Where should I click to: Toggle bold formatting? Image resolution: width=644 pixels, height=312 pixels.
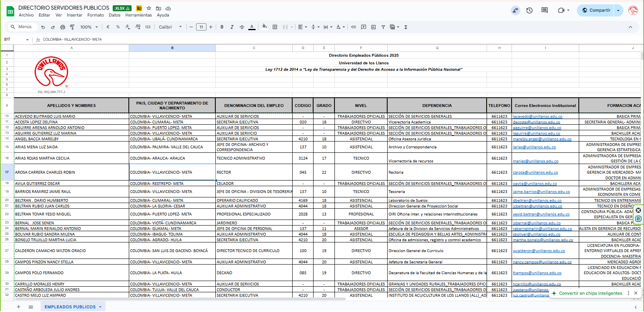(x=222, y=27)
